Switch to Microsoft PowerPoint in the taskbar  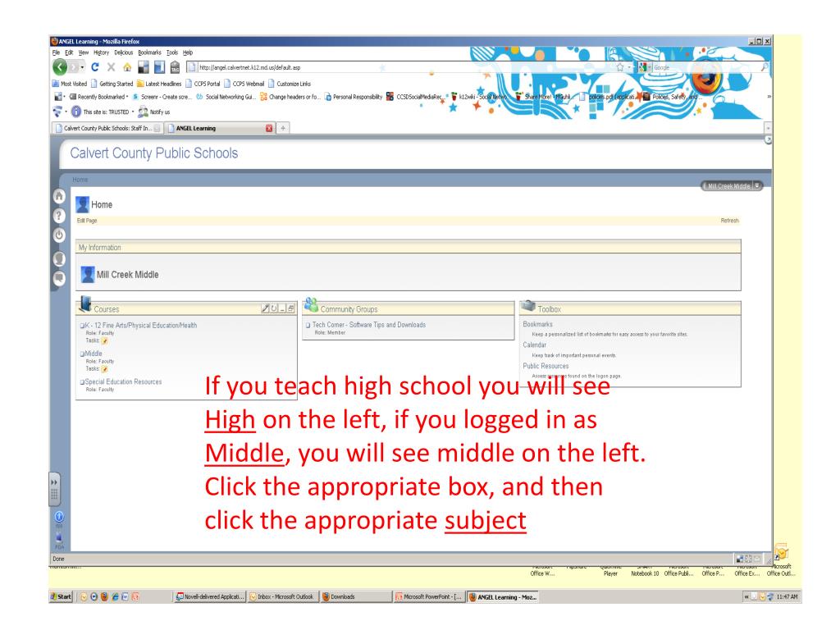tap(428, 596)
